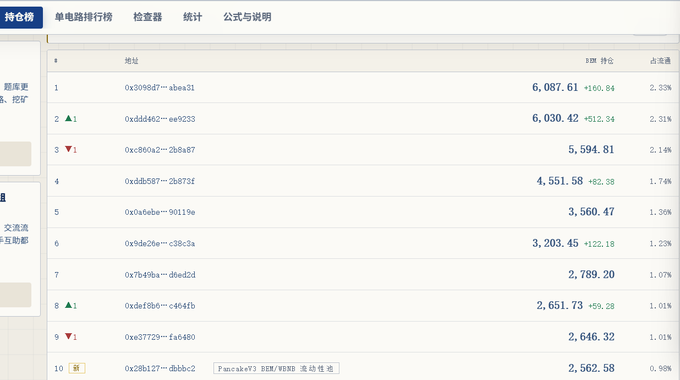Image resolution: width=680 pixels, height=380 pixels.
Task: Open the 持仓榜 tab
Action: 20,17
